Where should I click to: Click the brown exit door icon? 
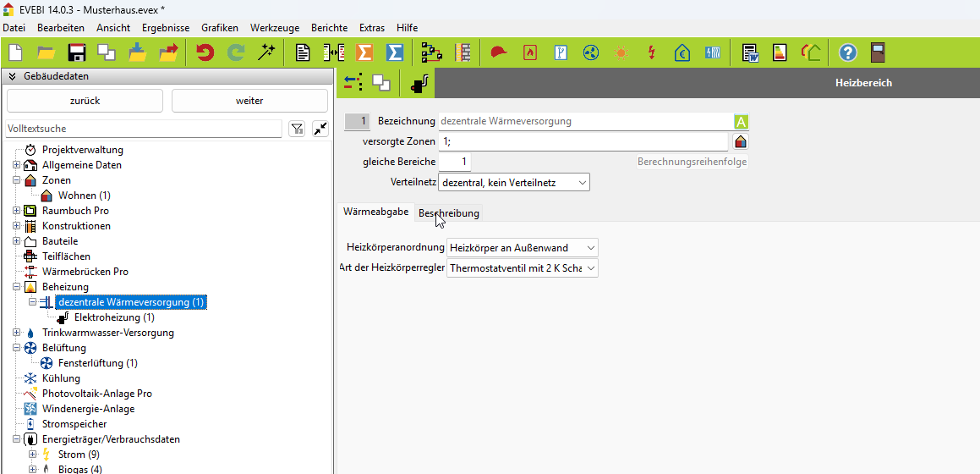[x=878, y=52]
